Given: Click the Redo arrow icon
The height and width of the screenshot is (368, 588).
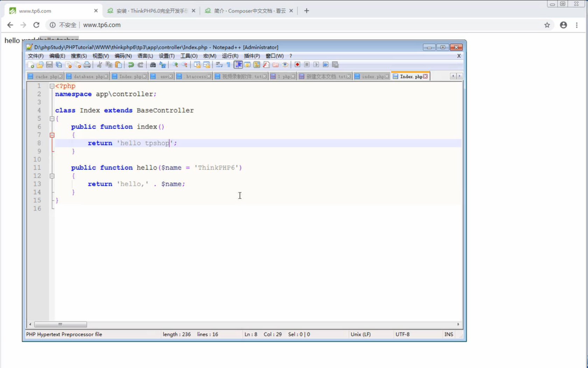Looking at the screenshot, I should click(x=140, y=65).
